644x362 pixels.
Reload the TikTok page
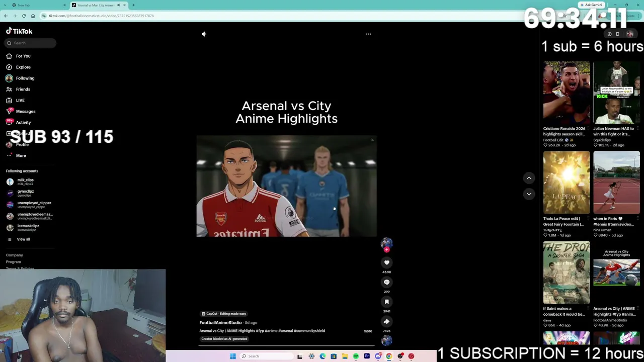24,16
